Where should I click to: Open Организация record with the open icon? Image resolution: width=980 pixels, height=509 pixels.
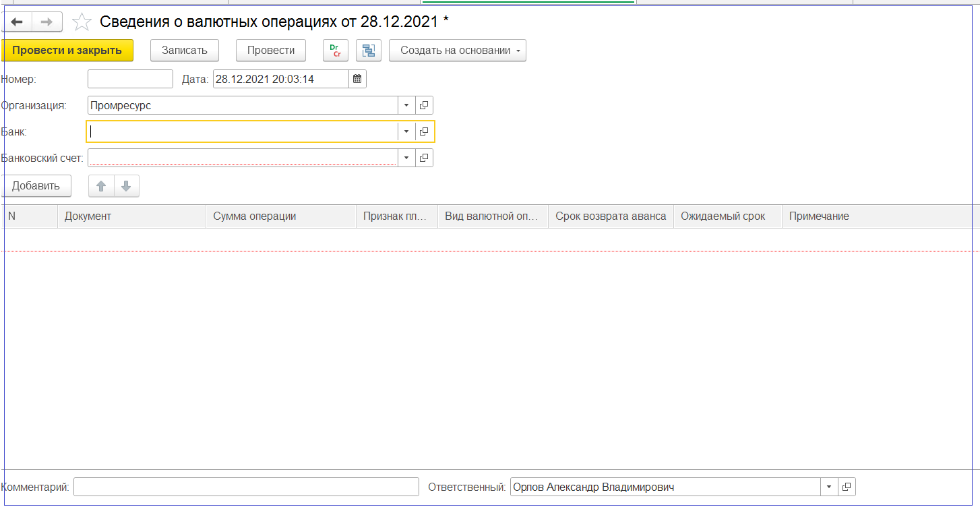[x=424, y=105]
